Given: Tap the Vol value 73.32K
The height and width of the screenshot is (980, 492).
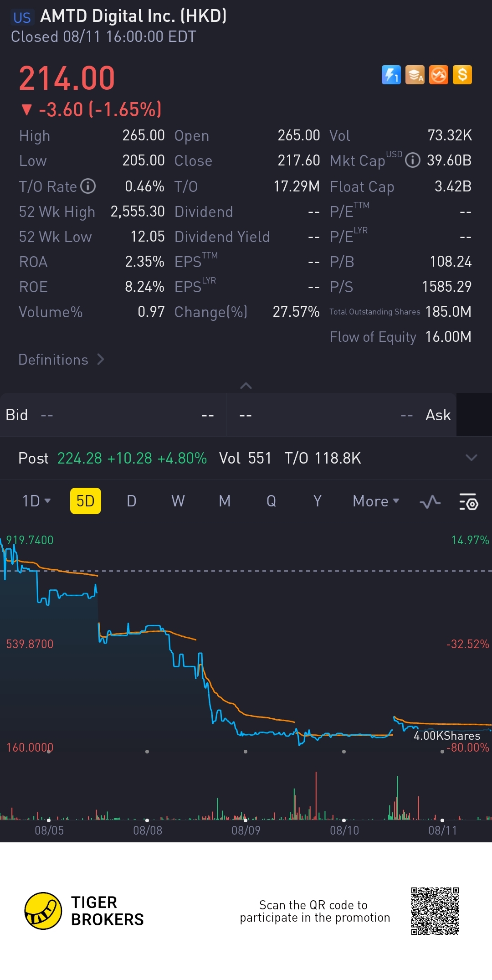Looking at the screenshot, I should (x=450, y=135).
